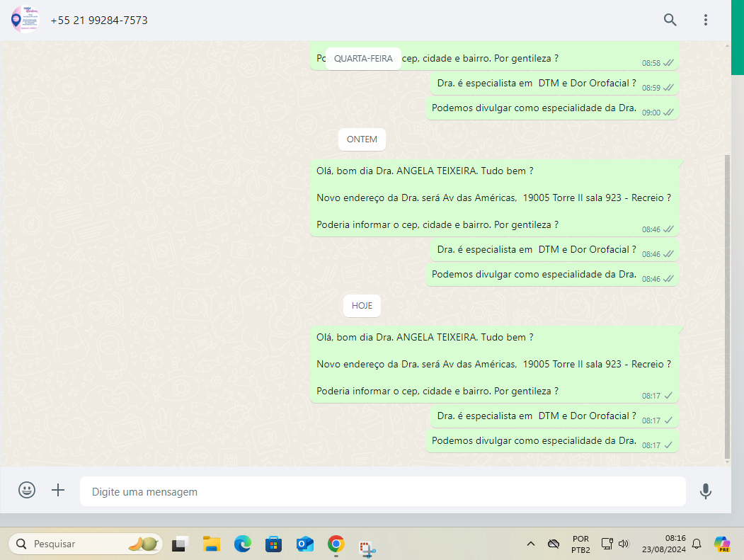Viewport: 744px width, 560px height.
Task: Click the HOJE date badge
Action: tap(362, 306)
